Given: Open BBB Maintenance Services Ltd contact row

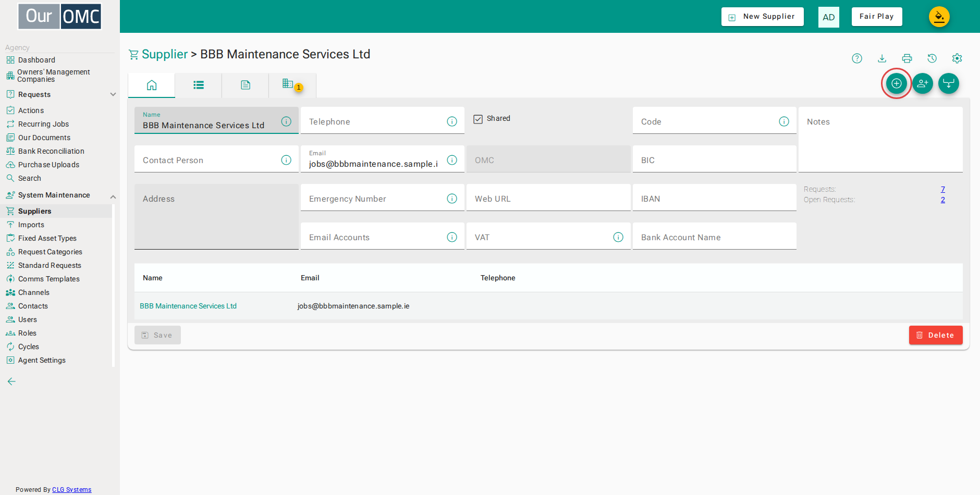Looking at the screenshot, I should 188,306.
